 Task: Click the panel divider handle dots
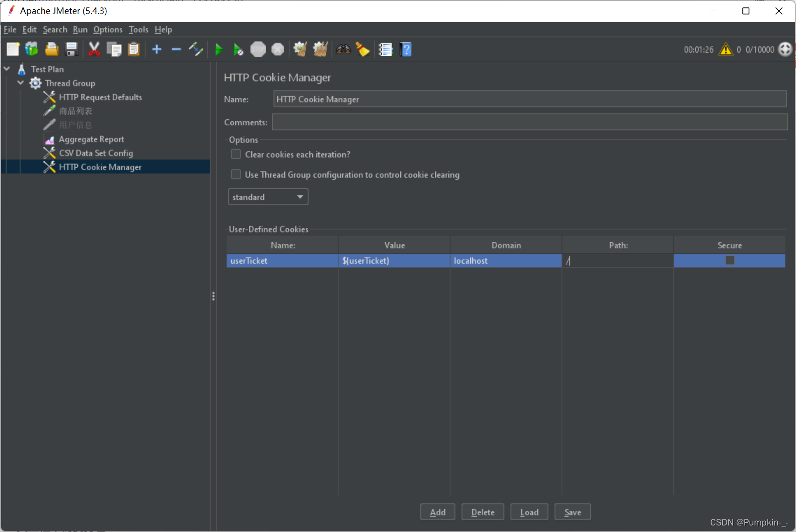coord(213,296)
